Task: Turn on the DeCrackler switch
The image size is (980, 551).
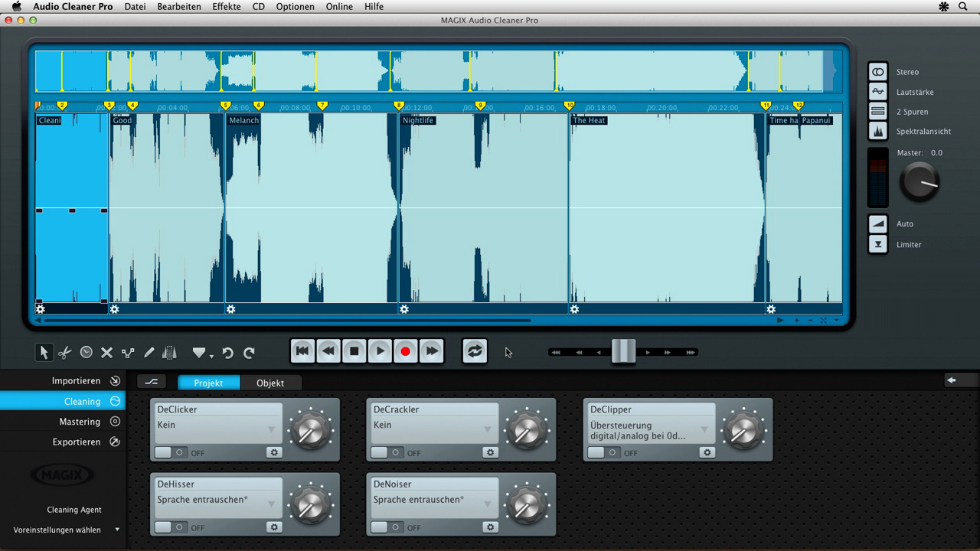Action: [x=388, y=452]
